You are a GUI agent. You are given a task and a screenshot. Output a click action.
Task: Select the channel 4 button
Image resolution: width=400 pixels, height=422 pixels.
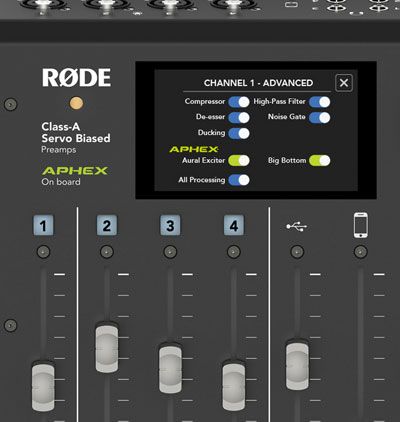(x=234, y=226)
